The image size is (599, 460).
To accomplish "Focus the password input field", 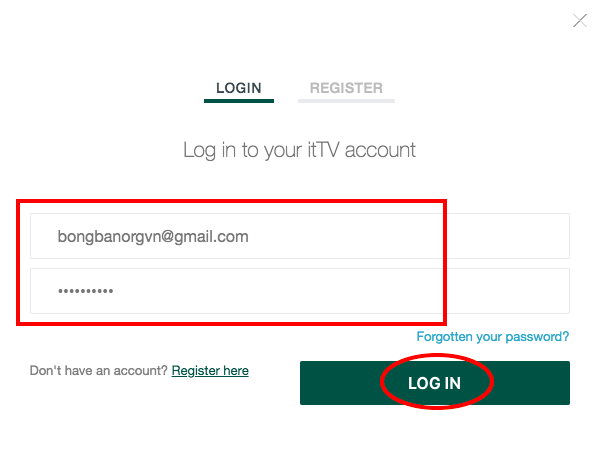I will point(300,291).
